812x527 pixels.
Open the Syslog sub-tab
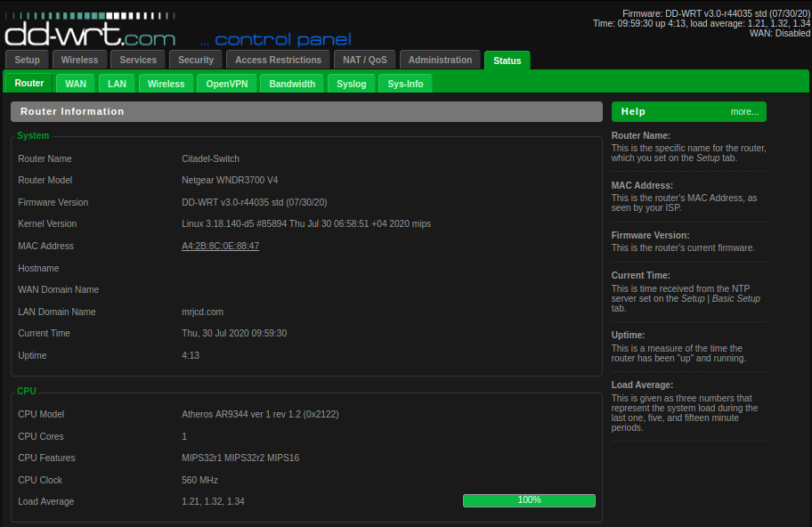click(x=352, y=84)
